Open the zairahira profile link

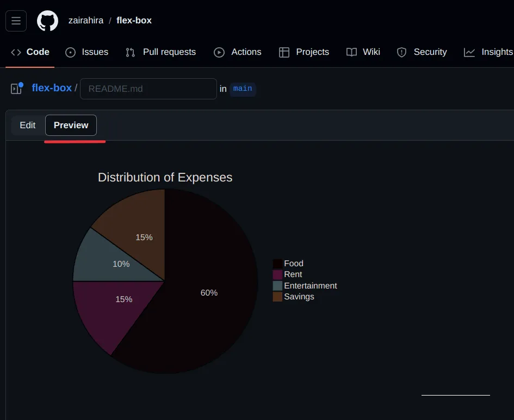[86, 21]
